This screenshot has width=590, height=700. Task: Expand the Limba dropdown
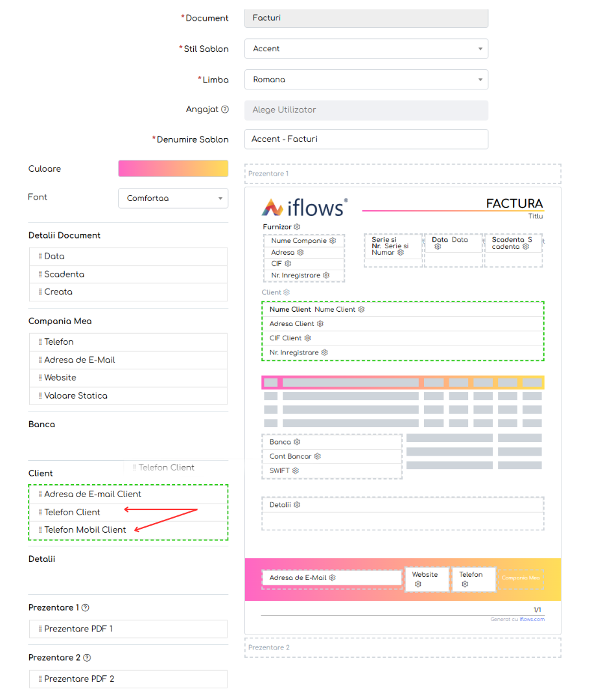366,80
